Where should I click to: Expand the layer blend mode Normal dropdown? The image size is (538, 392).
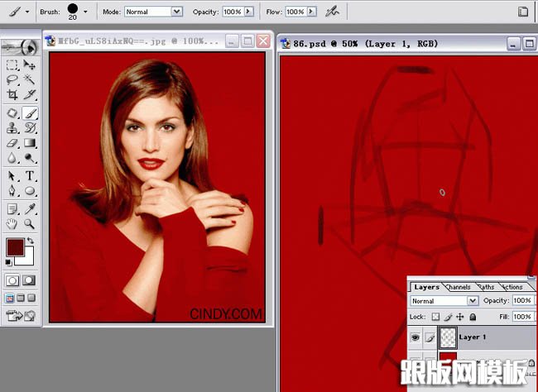tap(472, 301)
